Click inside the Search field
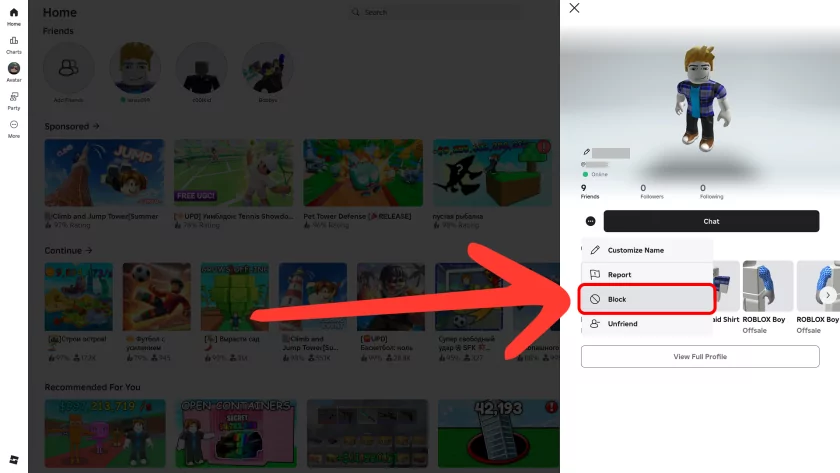 [434, 12]
